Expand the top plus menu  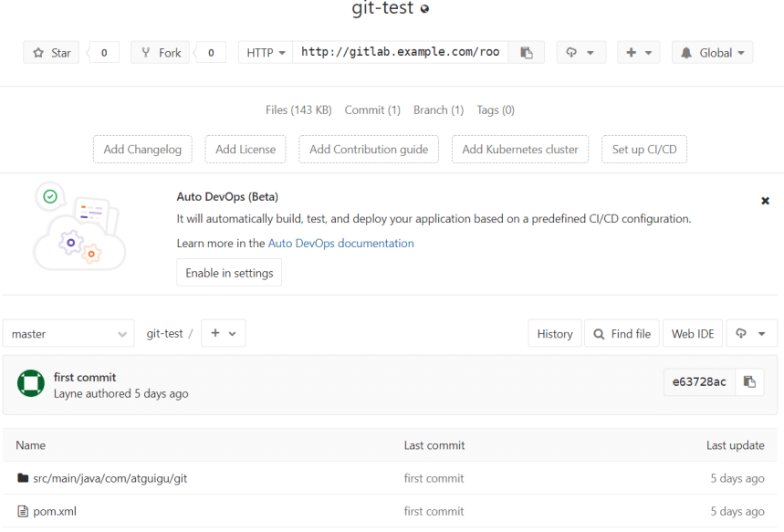coord(639,53)
